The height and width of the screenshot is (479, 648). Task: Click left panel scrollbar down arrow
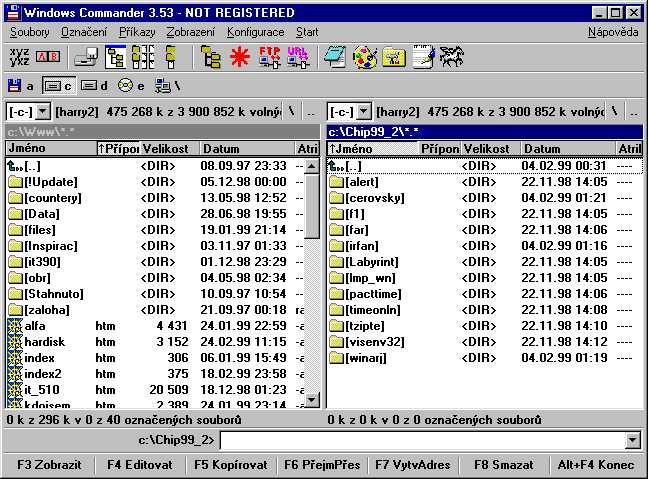(x=312, y=400)
